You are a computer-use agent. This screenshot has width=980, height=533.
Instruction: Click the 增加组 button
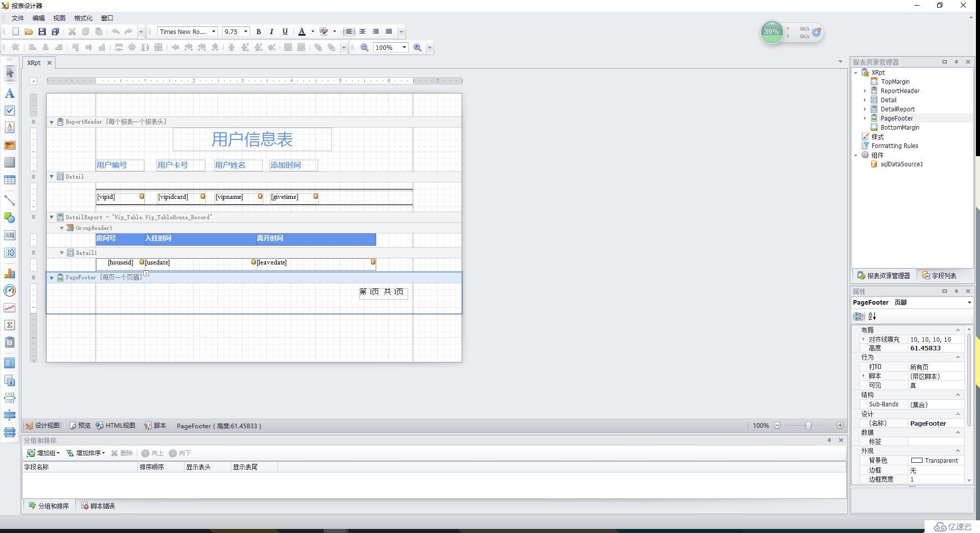tap(43, 453)
